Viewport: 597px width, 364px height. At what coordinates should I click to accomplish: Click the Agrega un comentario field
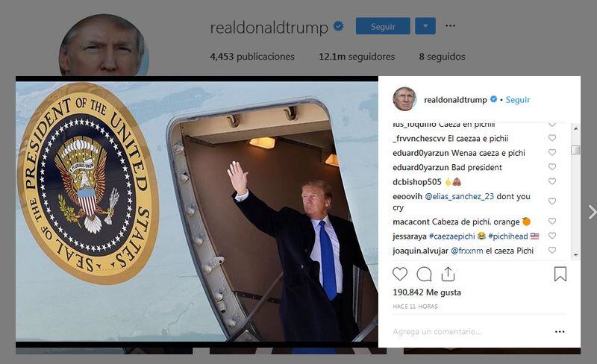pos(470,332)
